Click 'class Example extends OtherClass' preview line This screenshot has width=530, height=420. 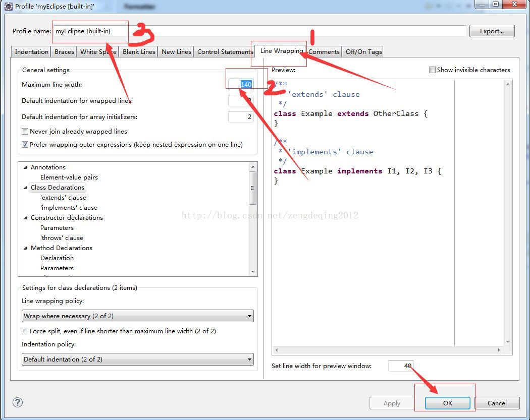pos(350,114)
